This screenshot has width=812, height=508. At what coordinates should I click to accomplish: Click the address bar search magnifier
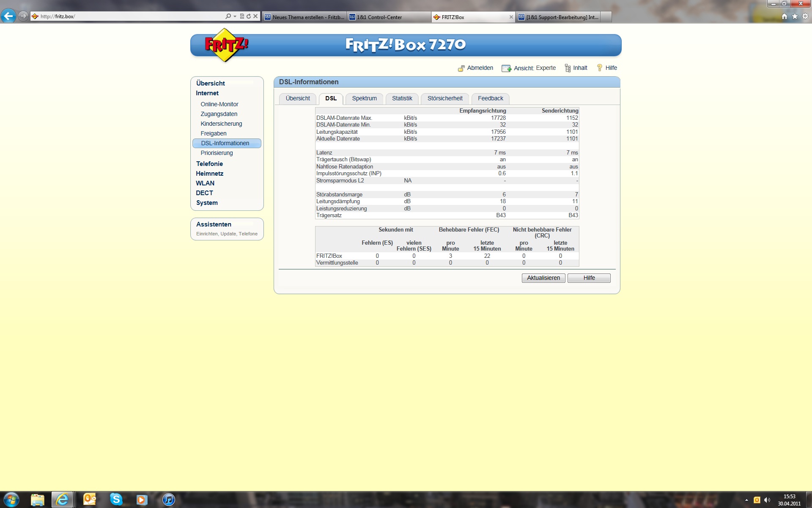[x=228, y=17]
